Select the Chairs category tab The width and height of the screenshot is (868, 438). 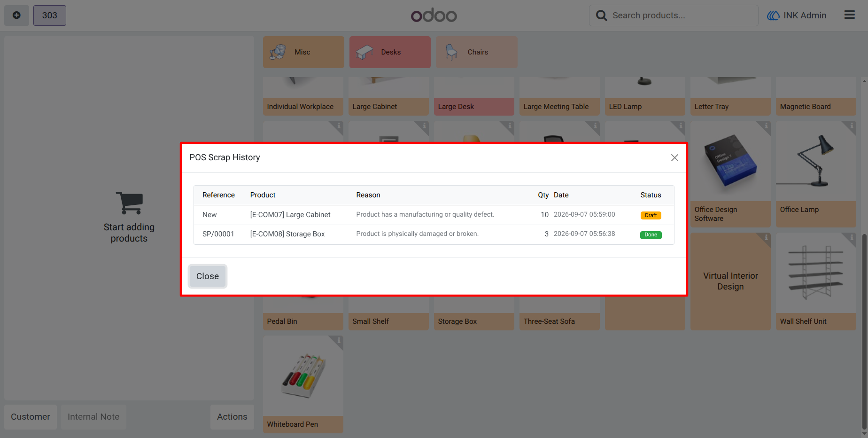pyautogui.click(x=476, y=52)
